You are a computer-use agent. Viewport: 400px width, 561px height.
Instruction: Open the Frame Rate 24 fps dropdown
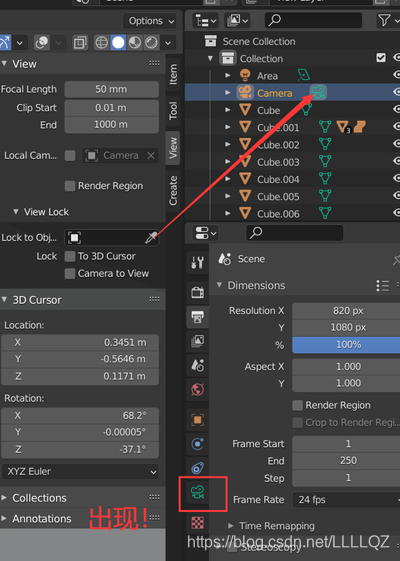[346, 499]
